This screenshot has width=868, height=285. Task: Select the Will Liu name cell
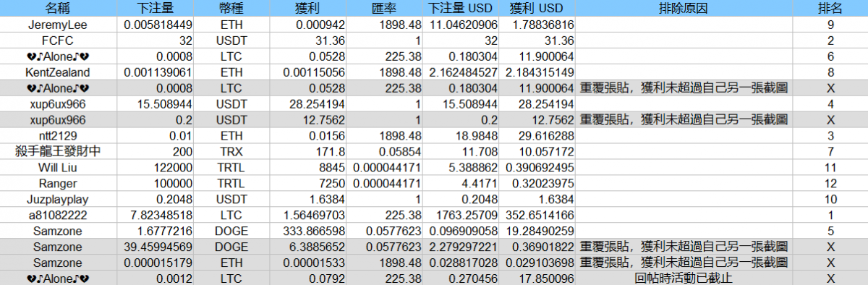pos(58,167)
